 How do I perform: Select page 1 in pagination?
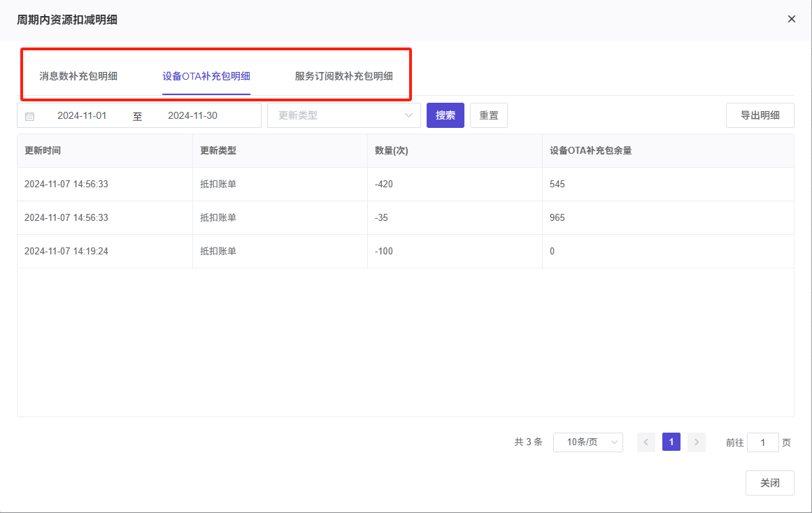tap(671, 442)
